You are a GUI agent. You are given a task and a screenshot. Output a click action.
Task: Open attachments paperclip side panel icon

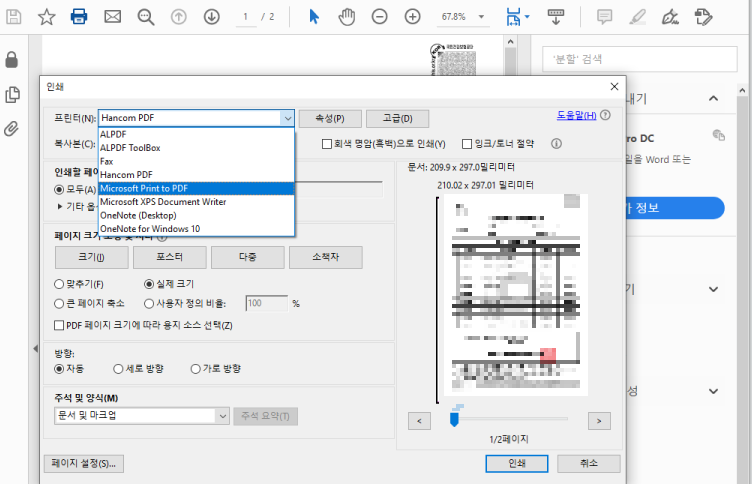click(12, 129)
